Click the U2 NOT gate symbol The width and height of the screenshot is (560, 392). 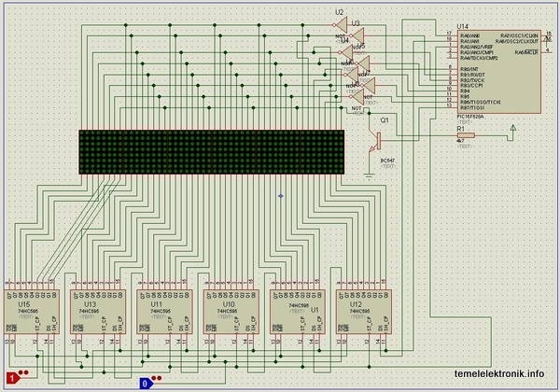(x=341, y=25)
